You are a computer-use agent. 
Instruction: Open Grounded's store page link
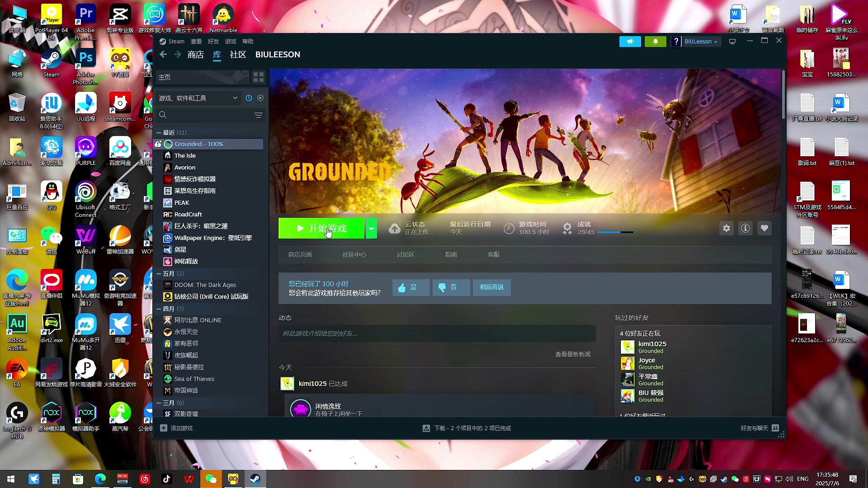click(x=300, y=254)
